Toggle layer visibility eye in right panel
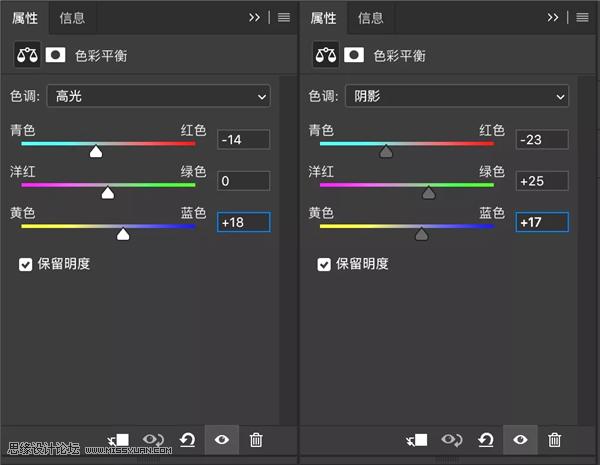 click(520, 440)
